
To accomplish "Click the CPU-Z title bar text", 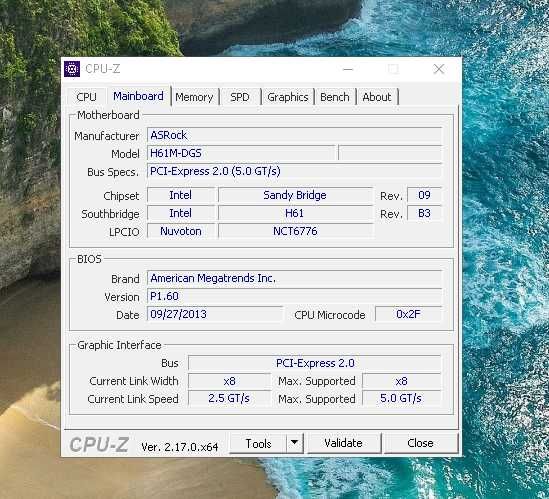I will [103, 69].
